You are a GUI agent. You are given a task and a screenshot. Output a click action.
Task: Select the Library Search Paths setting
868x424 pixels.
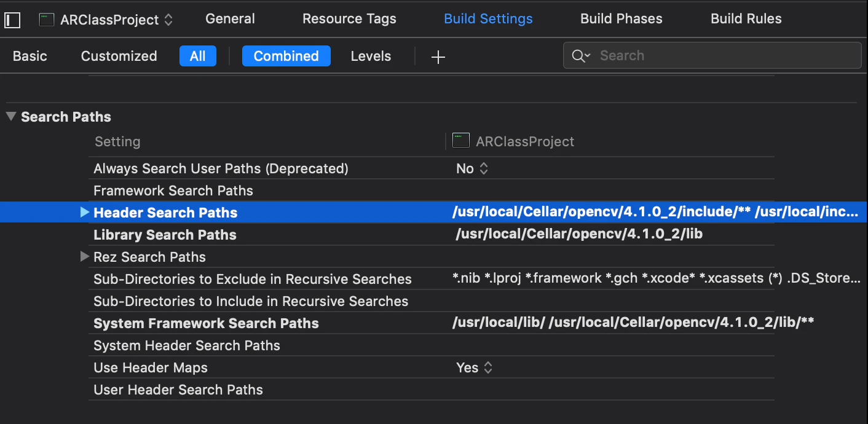click(x=165, y=235)
